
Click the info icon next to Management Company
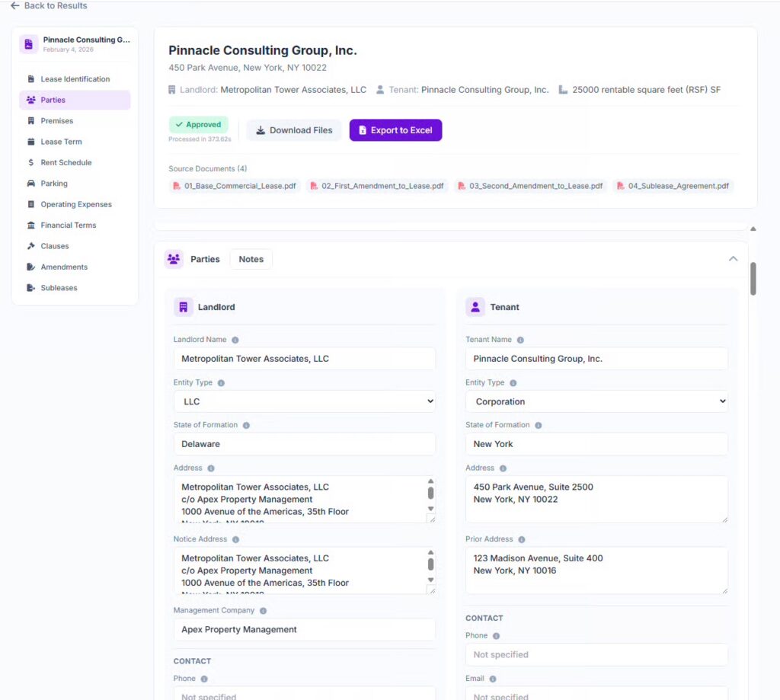pyautogui.click(x=263, y=611)
